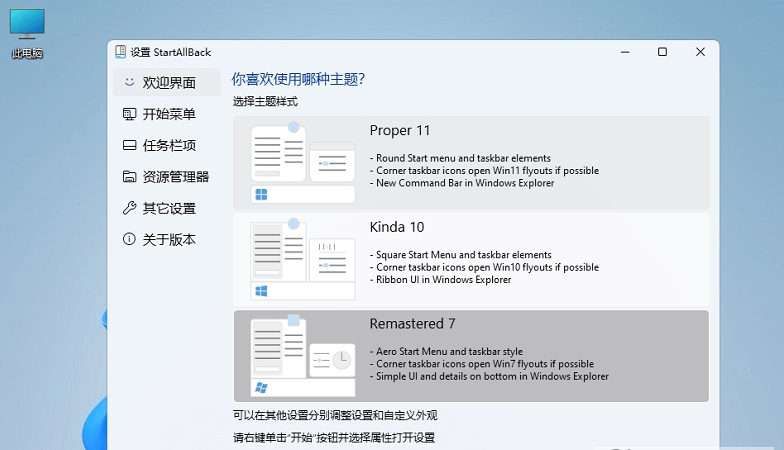Go to the 任务栏项 section
This screenshot has height=450, width=784.
coord(166,145)
